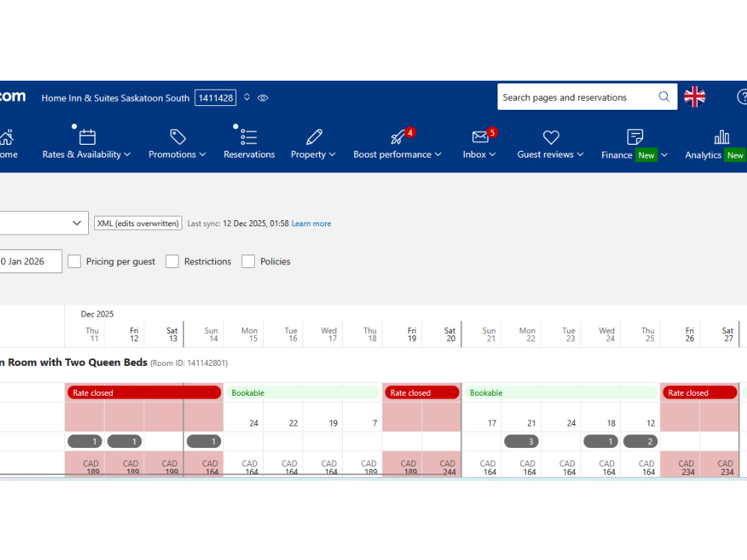The width and height of the screenshot is (747, 560).
Task: Click the Rate closed bar on Fri 26
Action: tap(700, 393)
